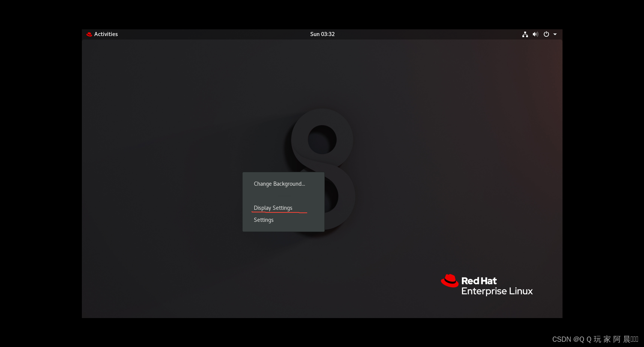
Task: Click the Activities text label
Action: pyautogui.click(x=106, y=34)
